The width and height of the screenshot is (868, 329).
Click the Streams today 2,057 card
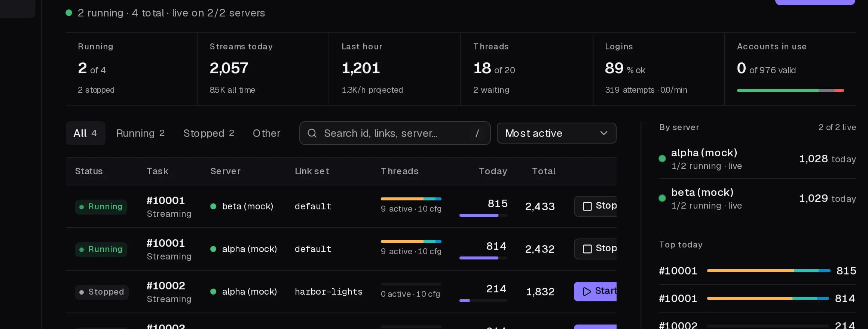pos(263,69)
